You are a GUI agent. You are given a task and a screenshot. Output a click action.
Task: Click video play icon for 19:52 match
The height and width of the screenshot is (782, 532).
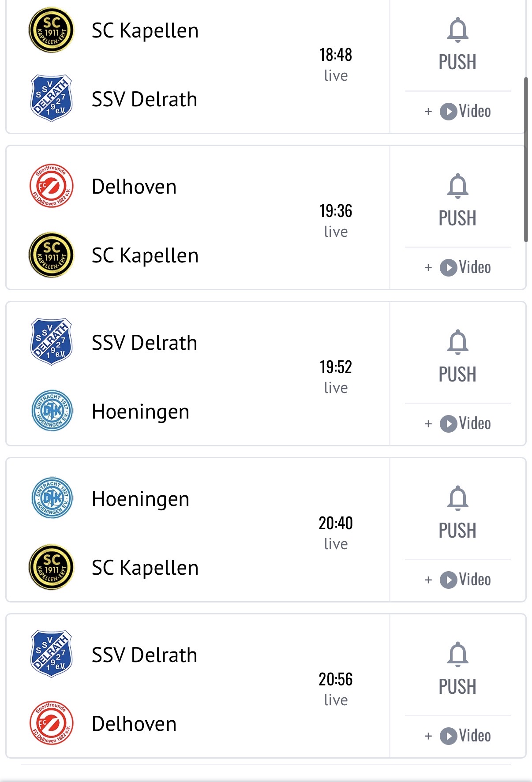coord(449,424)
